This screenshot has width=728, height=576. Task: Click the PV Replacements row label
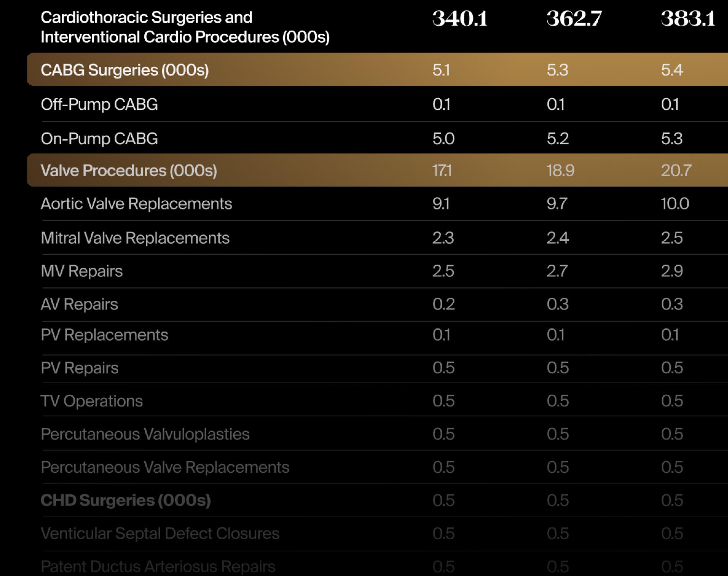pos(104,335)
